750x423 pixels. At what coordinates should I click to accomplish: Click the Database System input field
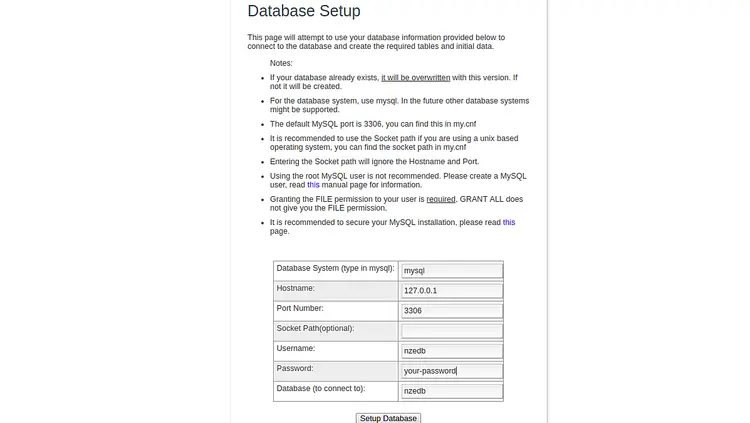451,271
